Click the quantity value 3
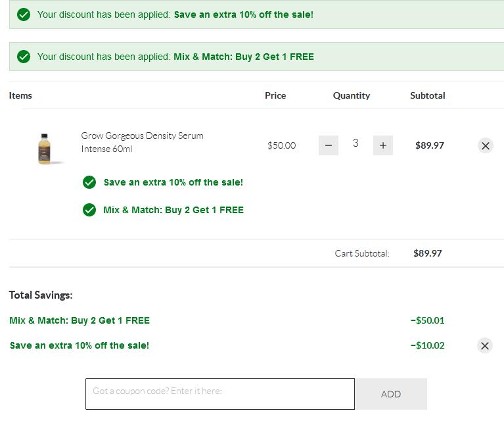The height and width of the screenshot is (423, 504). (355, 143)
